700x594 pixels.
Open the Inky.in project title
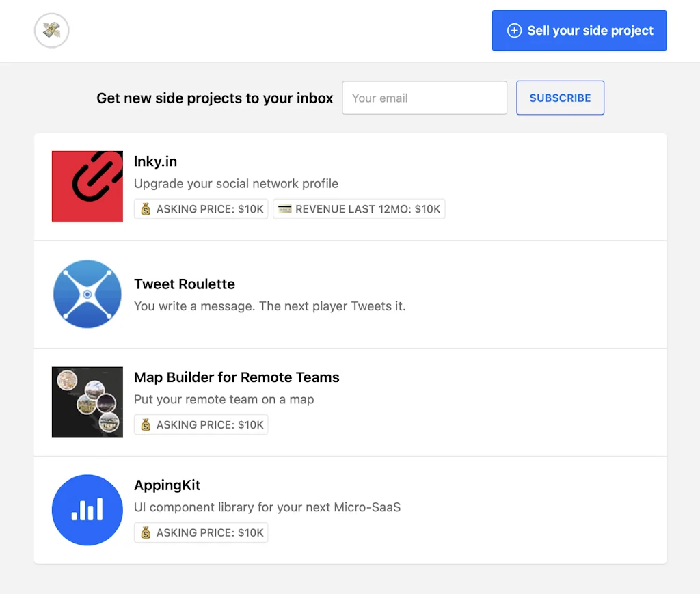(x=155, y=162)
